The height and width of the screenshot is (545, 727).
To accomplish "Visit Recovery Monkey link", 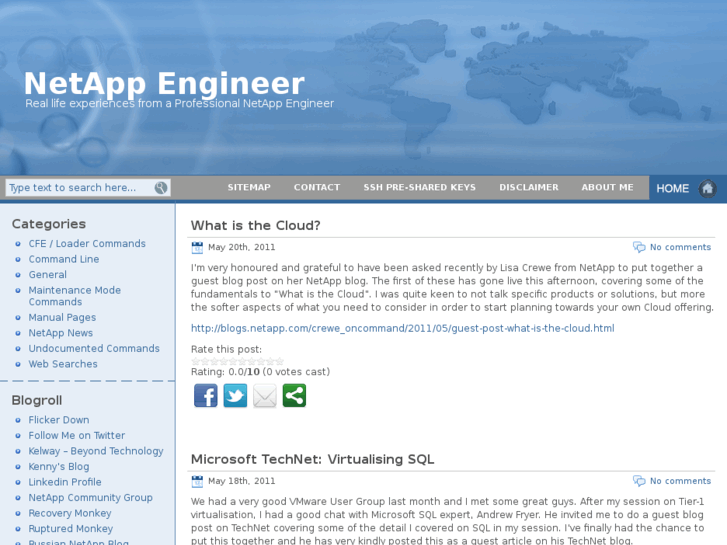I will coord(70,513).
